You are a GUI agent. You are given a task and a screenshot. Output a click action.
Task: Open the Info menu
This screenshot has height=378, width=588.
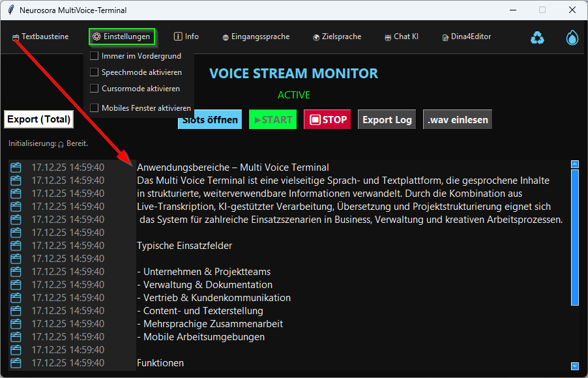(x=186, y=37)
